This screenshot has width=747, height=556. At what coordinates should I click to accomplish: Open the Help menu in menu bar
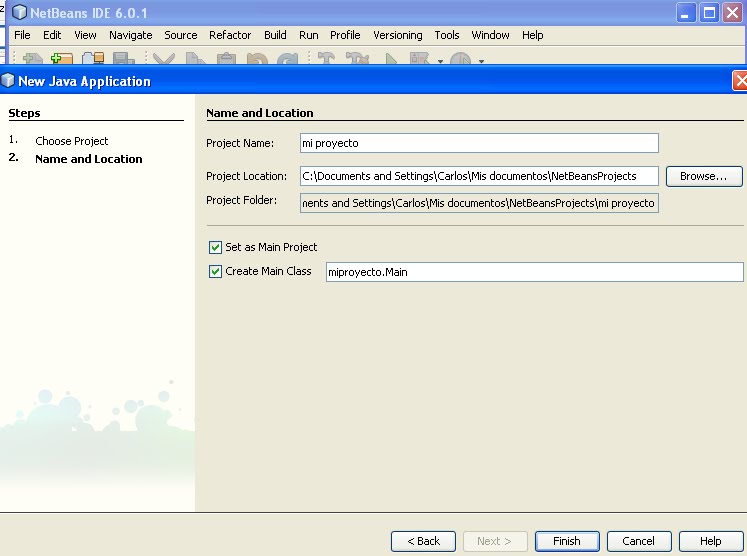click(532, 35)
